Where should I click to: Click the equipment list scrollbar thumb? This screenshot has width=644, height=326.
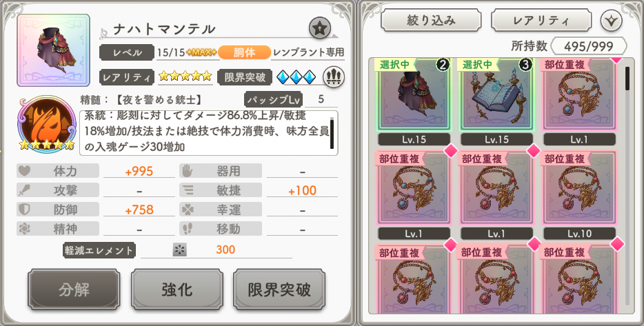point(627,78)
